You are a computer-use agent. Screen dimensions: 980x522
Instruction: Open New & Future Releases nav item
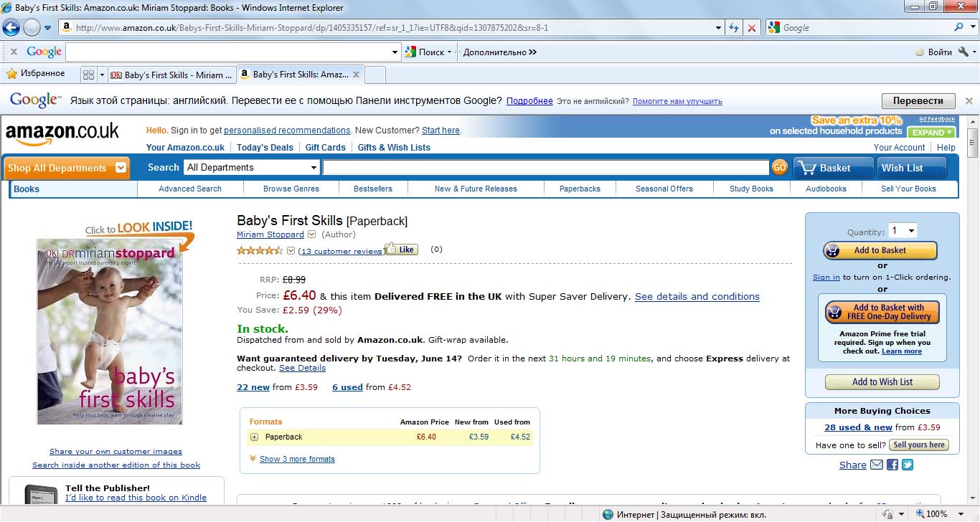[476, 189]
